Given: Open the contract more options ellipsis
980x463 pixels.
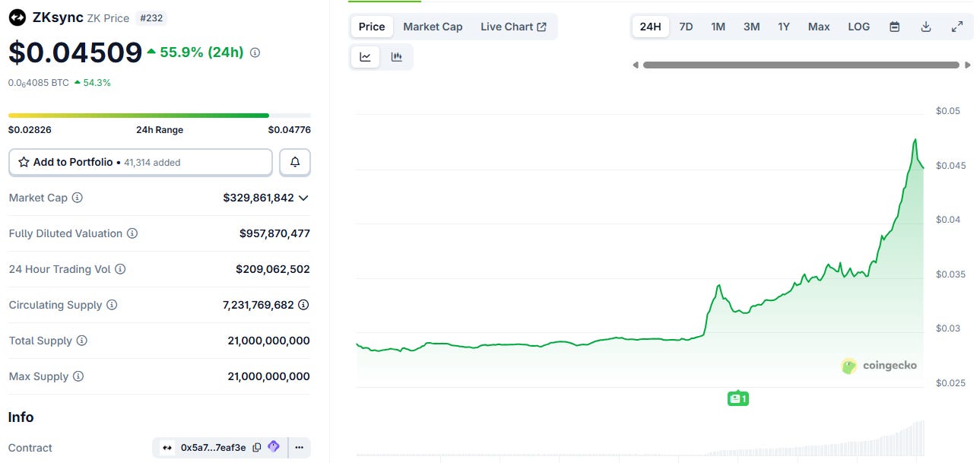Looking at the screenshot, I should [x=300, y=448].
